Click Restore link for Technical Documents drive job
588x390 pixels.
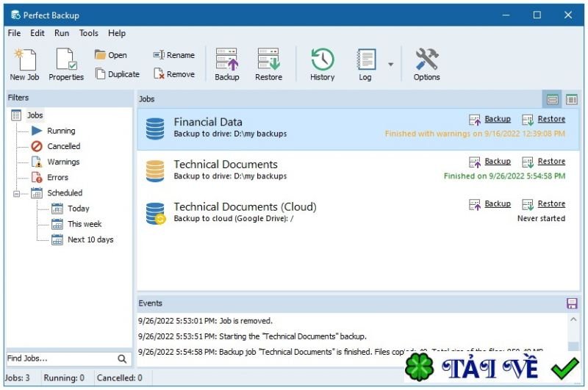click(551, 162)
